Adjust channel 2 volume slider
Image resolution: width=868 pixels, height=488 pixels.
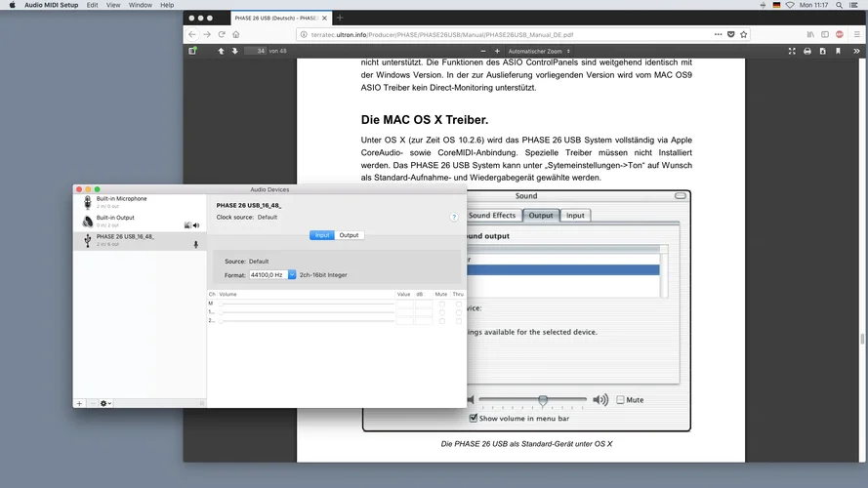(307, 320)
